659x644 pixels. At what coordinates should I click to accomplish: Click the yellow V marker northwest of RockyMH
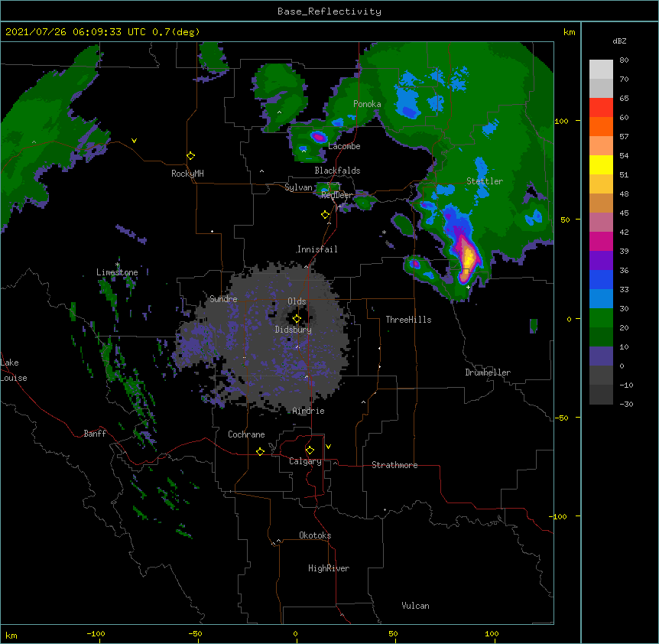[134, 141]
